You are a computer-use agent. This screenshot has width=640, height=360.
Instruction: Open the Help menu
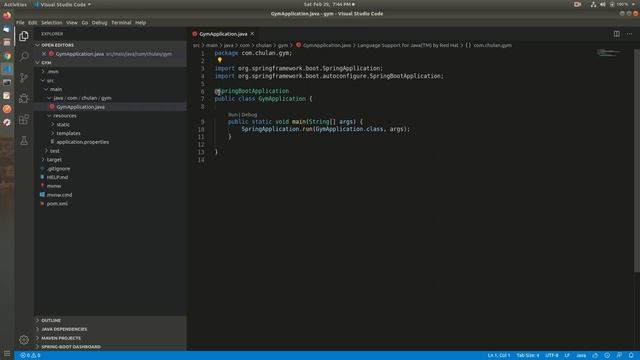pyautogui.click(x=140, y=23)
